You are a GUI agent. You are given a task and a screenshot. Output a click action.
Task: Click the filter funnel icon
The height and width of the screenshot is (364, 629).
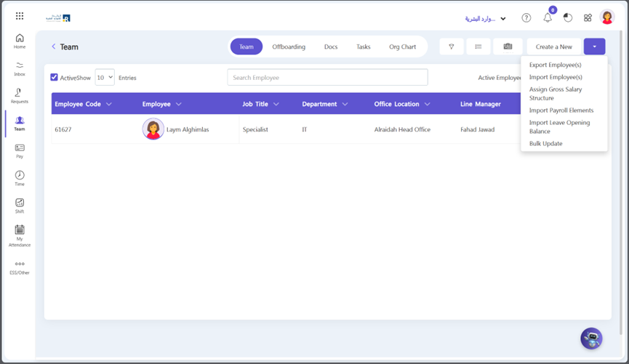tap(452, 46)
